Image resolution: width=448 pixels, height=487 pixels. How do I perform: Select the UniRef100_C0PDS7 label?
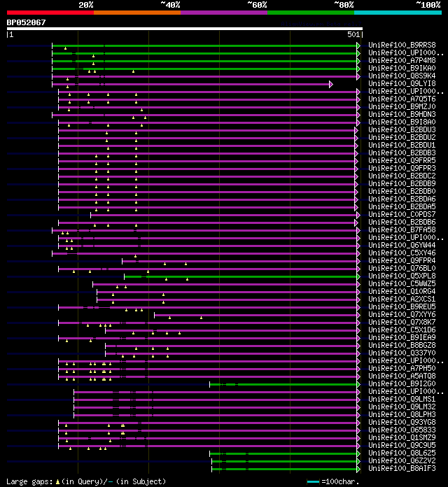tap(402, 214)
